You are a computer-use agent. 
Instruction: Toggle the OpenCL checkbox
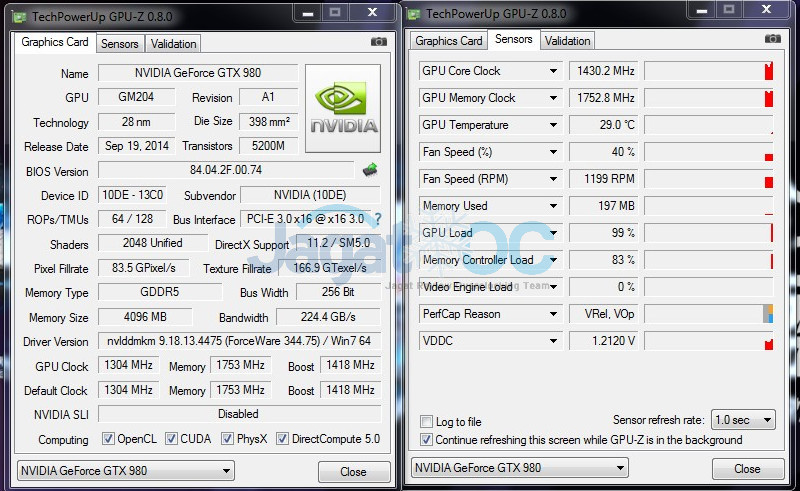[x=108, y=438]
